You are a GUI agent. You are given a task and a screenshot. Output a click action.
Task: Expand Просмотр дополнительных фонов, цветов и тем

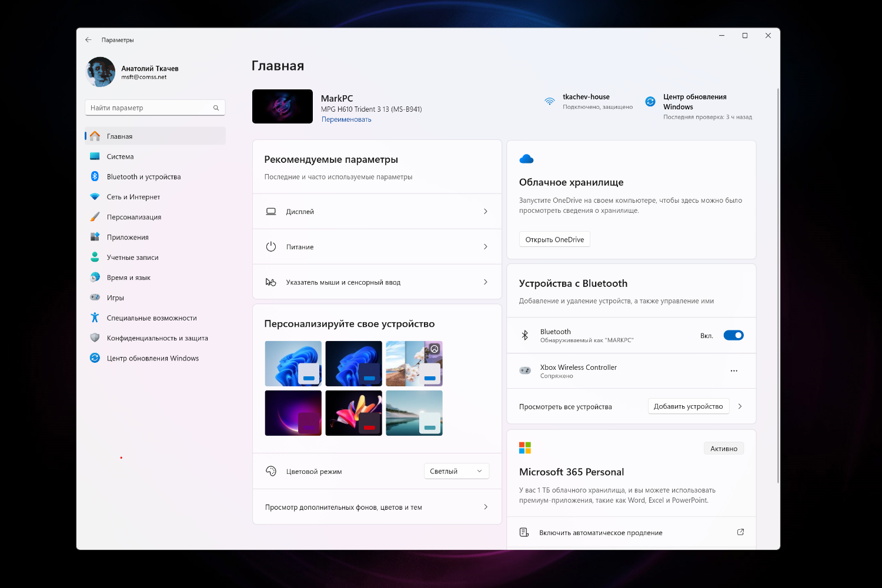(377, 507)
